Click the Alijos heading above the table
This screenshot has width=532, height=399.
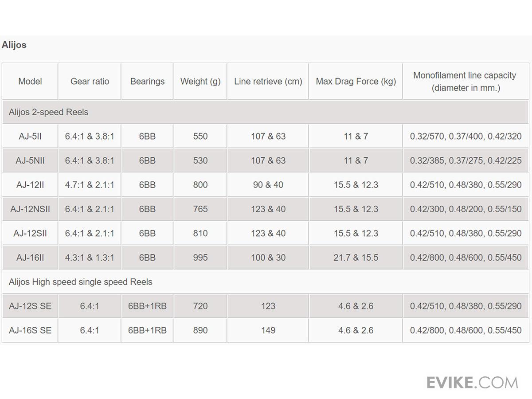point(14,45)
